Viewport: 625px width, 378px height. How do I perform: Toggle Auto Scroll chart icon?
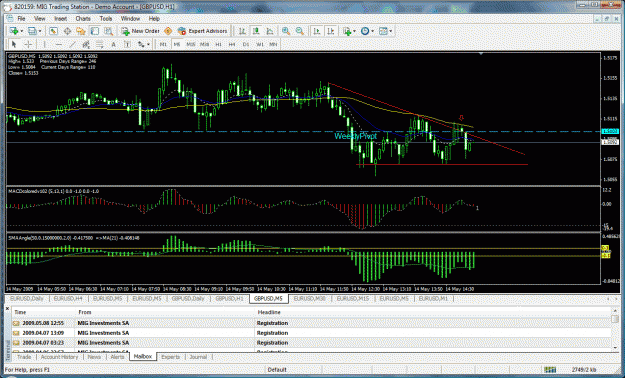point(317,31)
